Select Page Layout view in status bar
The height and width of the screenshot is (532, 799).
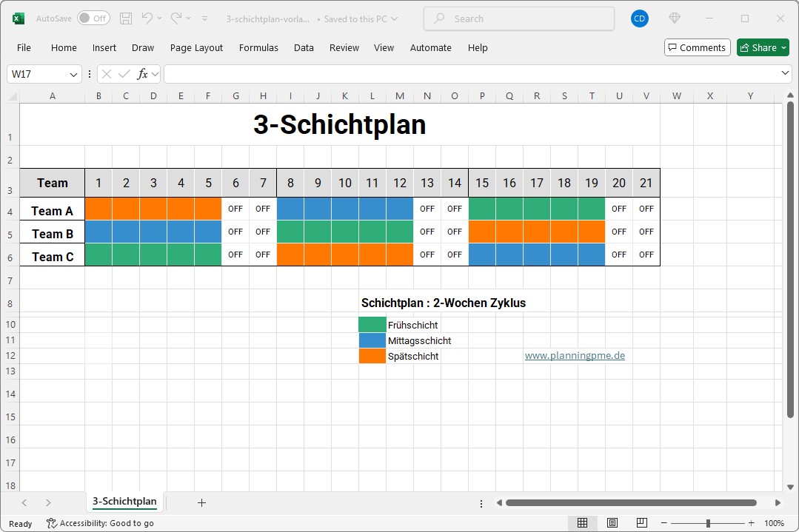click(x=612, y=523)
